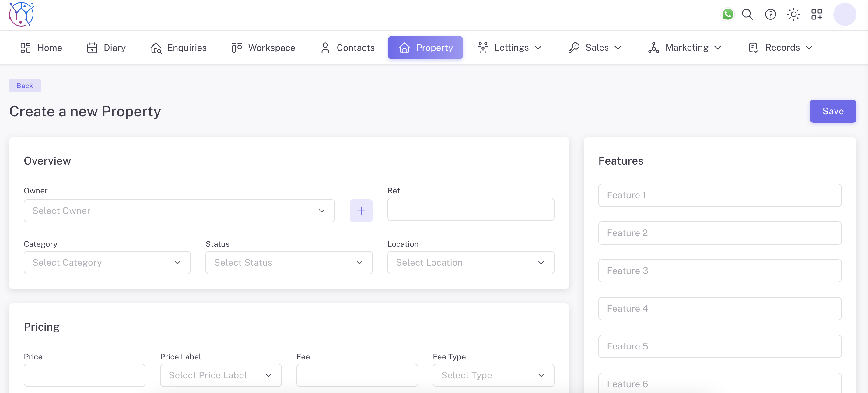Open the Select Status dropdown
The width and height of the screenshot is (868, 393).
click(x=289, y=262)
